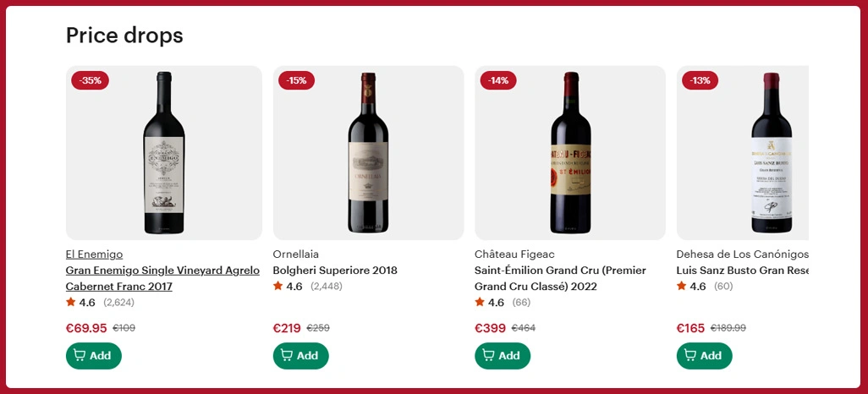
Task: View the El Enemigo bottle image
Action: click(164, 153)
